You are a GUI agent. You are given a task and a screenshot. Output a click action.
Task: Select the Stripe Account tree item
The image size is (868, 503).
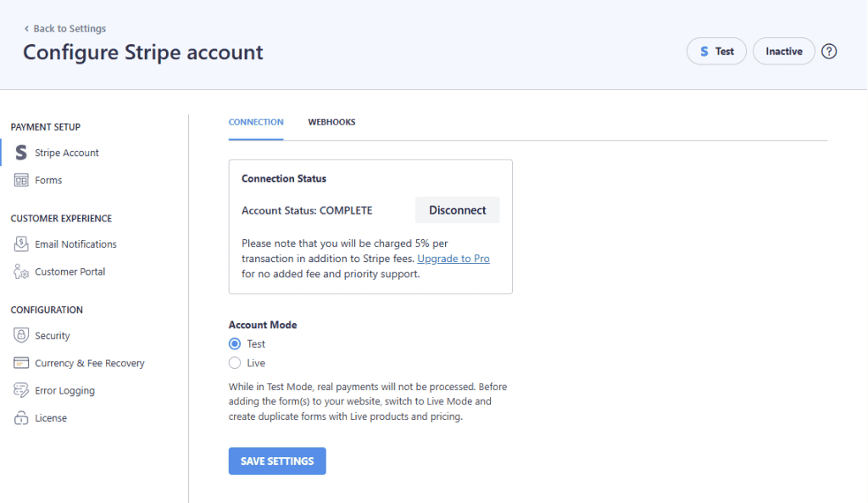pos(66,153)
